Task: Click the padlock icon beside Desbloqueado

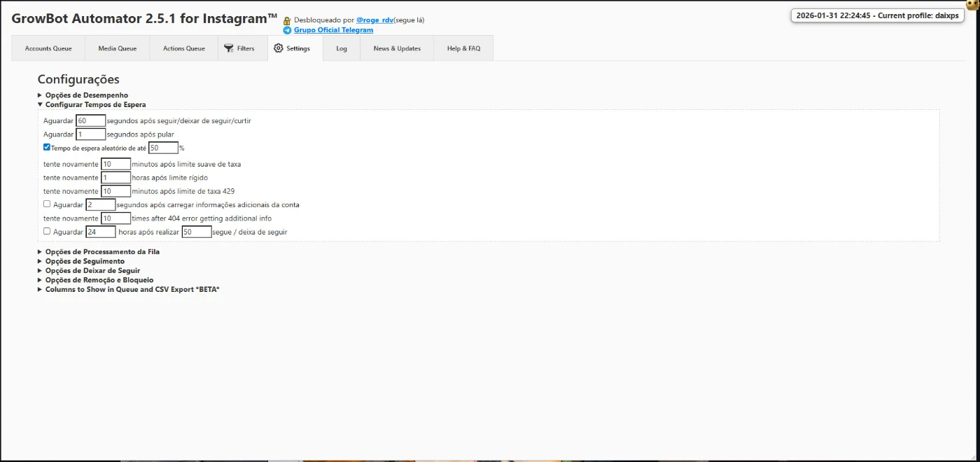Action: (x=287, y=20)
